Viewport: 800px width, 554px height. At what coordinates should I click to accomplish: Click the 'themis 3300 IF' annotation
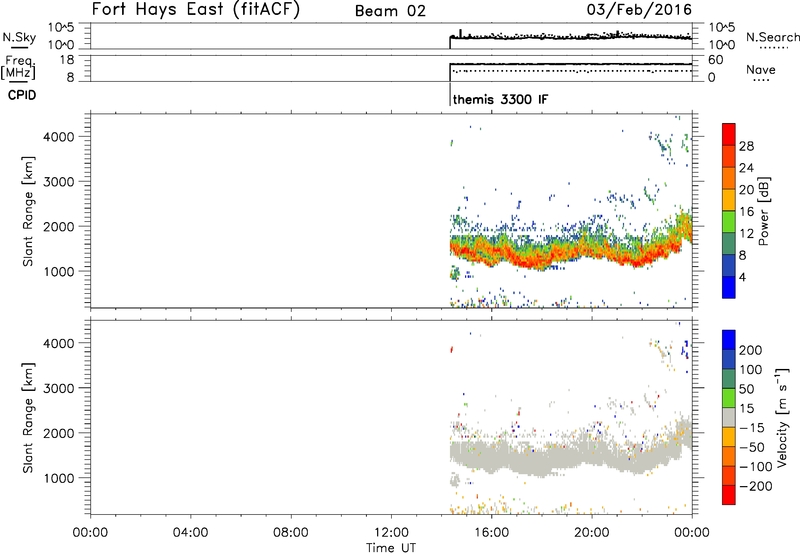pyautogui.click(x=500, y=99)
